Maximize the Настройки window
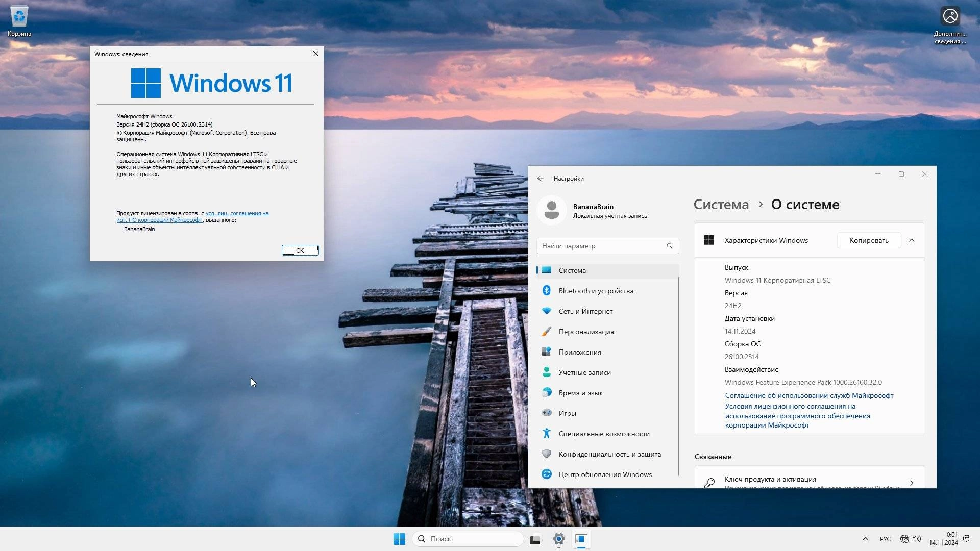 click(x=901, y=174)
